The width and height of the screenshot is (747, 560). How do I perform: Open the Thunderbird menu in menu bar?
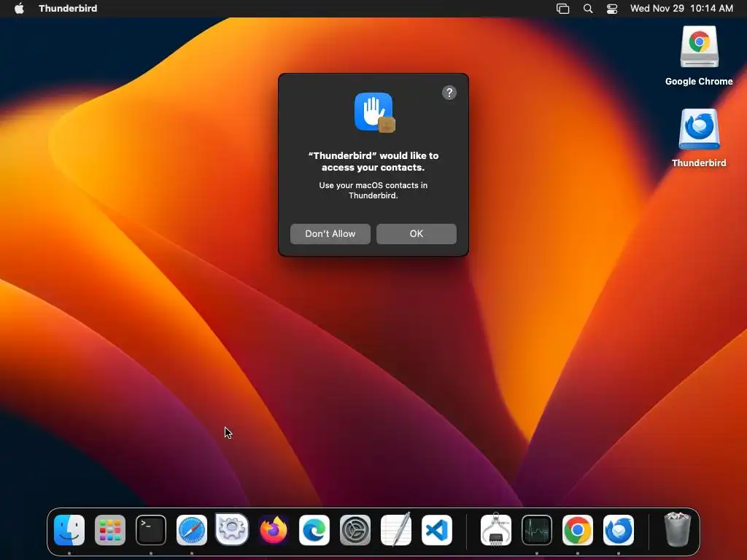coord(68,9)
